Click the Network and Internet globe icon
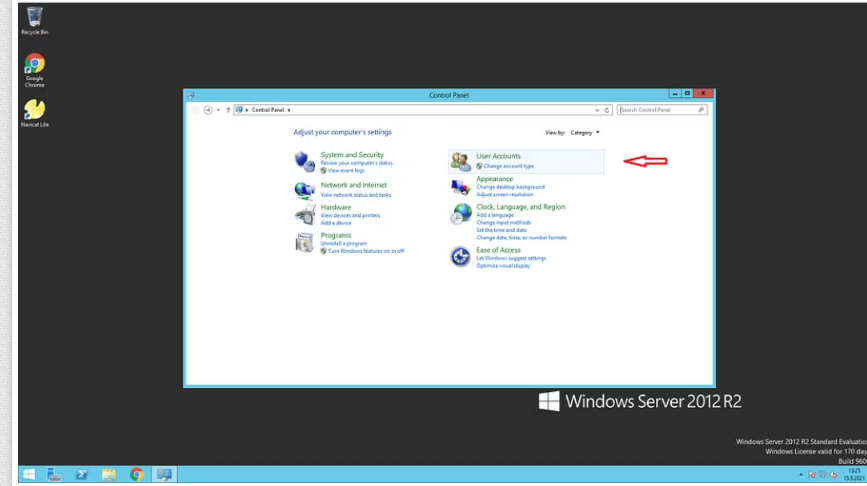The height and width of the screenshot is (486, 867). point(304,190)
